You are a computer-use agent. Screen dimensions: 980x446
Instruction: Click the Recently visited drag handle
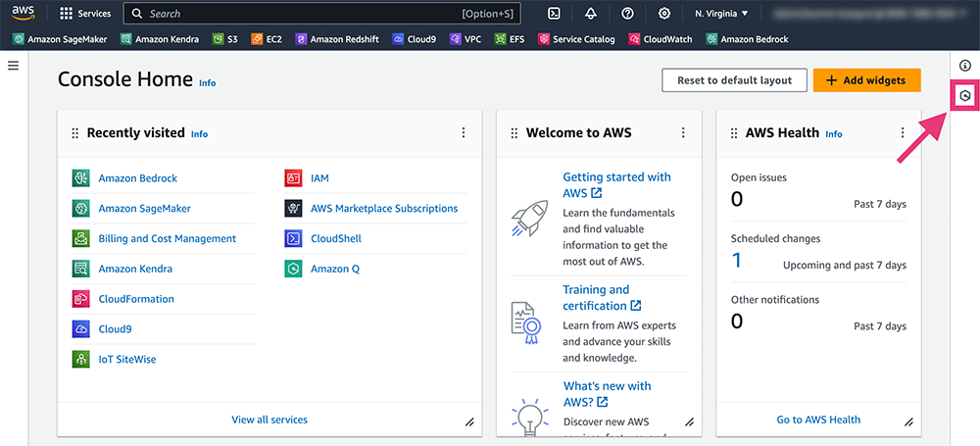(75, 132)
